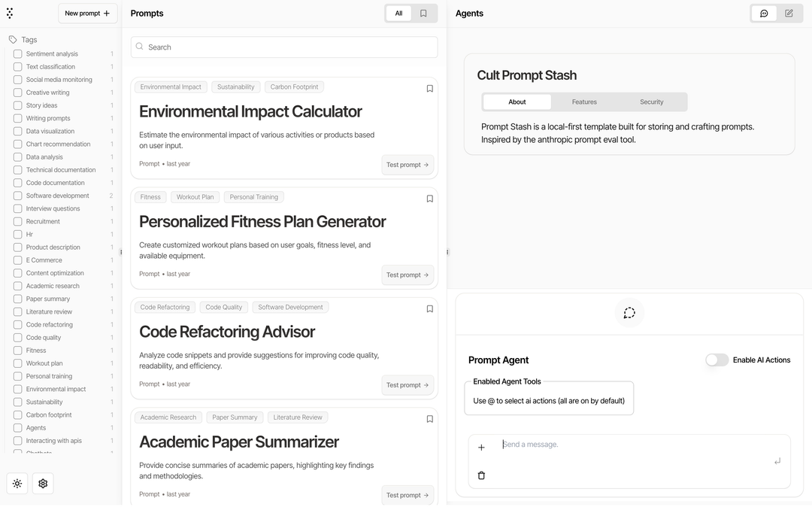Open the Code Refactoring Advisor title
This screenshot has height=507, width=812.
click(227, 332)
